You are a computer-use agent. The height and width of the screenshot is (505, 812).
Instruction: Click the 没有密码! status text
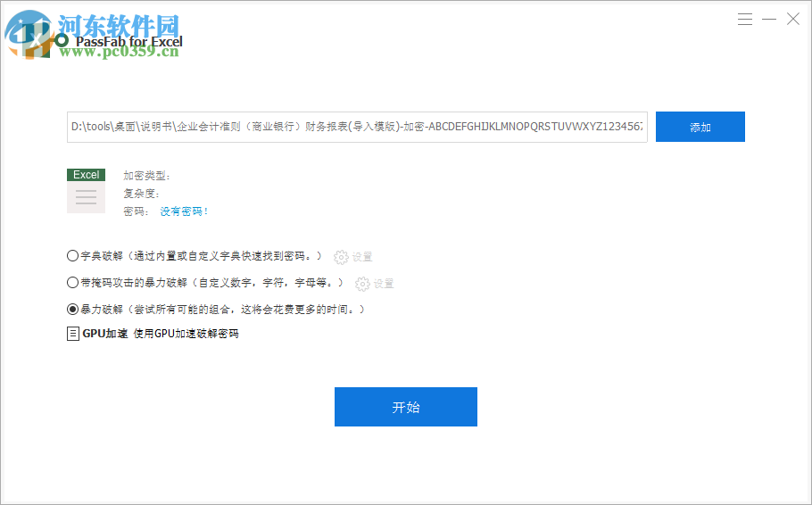[x=184, y=211]
